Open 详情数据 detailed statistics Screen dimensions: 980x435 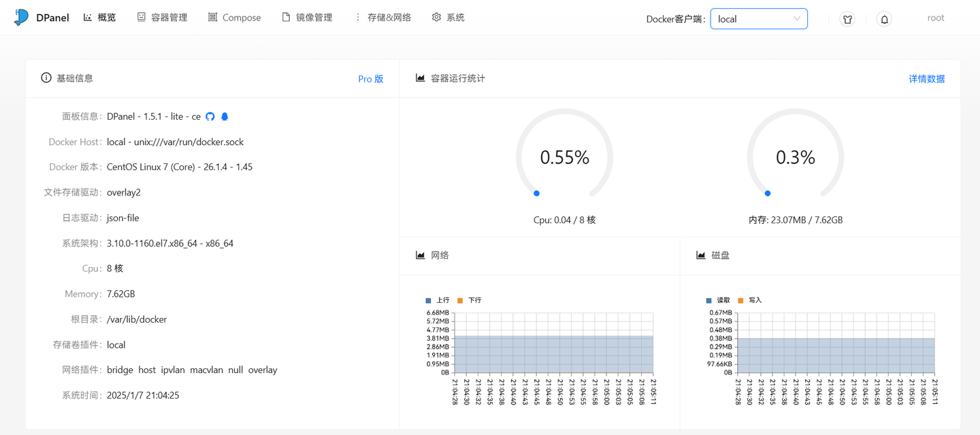(926, 78)
